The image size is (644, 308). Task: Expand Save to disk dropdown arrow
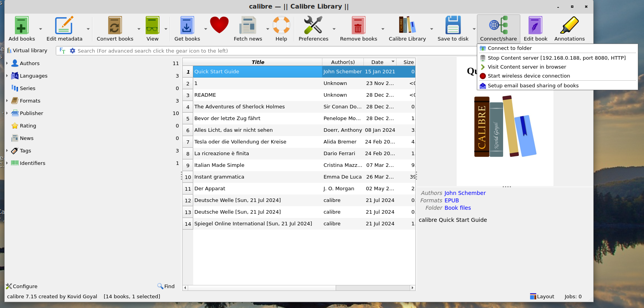pos(474,29)
